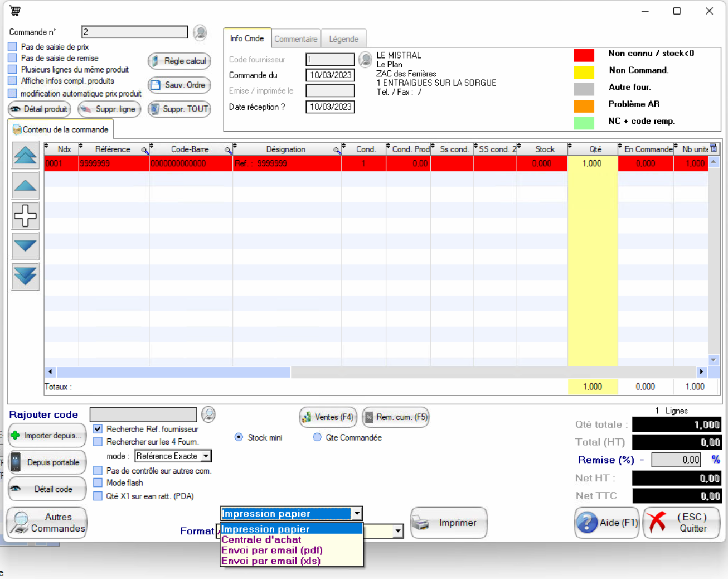Click the 'Suppr. TOUT' button

(179, 109)
